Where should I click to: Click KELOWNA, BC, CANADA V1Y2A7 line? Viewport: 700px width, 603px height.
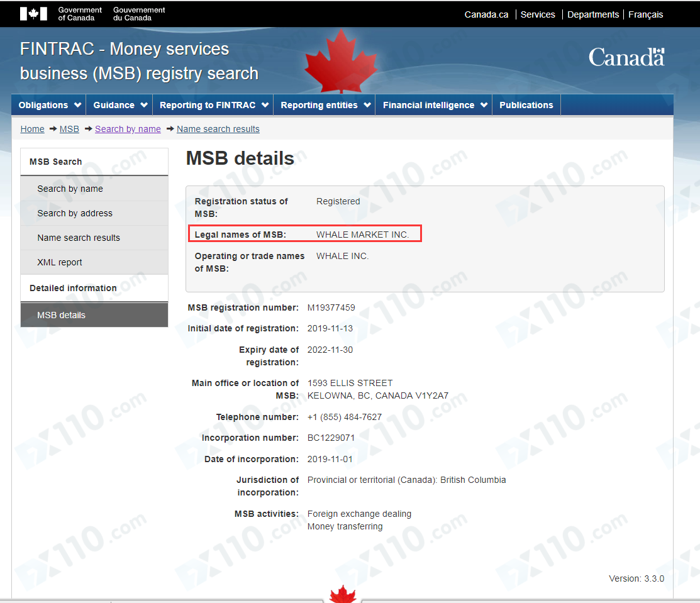click(378, 396)
